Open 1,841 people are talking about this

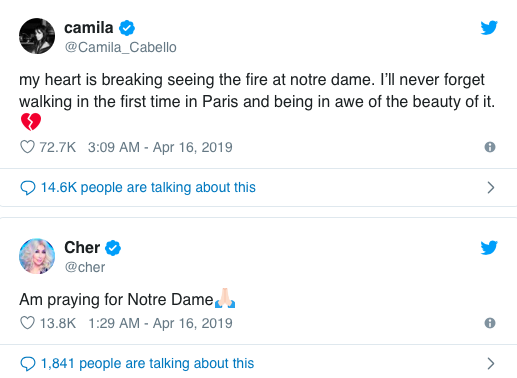(147, 363)
